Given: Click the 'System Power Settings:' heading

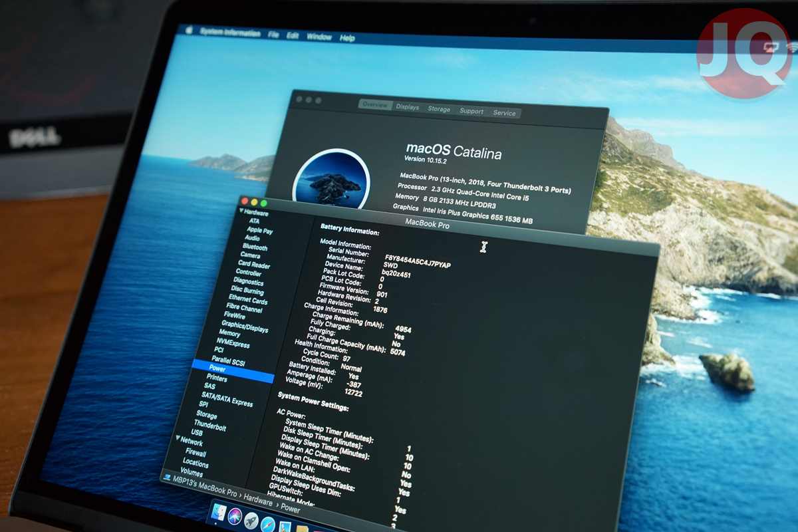Looking at the screenshot, I should click(x=313, y=400).
